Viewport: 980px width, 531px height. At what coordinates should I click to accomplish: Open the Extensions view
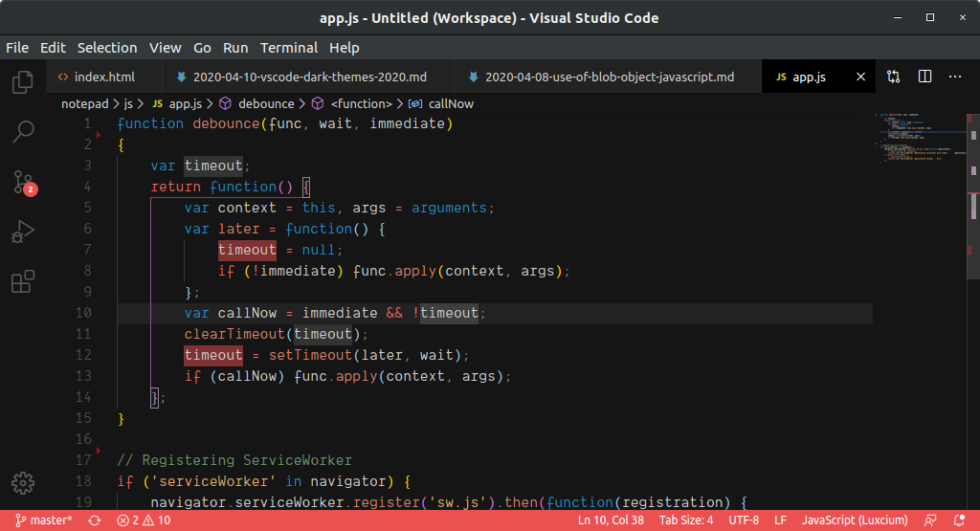click(x=23, y=281)
